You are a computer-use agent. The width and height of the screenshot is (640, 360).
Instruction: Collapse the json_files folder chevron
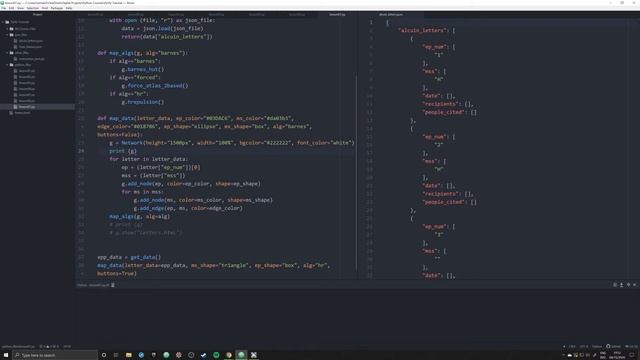7,35
